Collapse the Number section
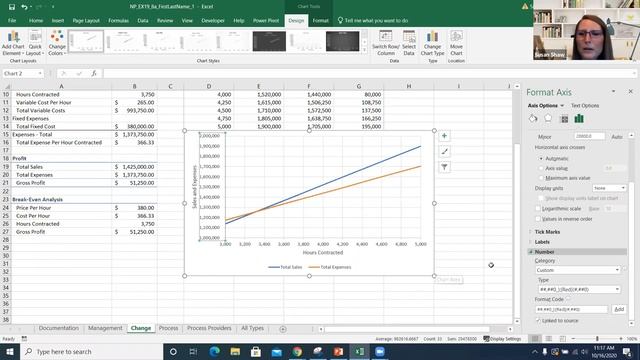The image size is (640, 360). tap(531, 252)
